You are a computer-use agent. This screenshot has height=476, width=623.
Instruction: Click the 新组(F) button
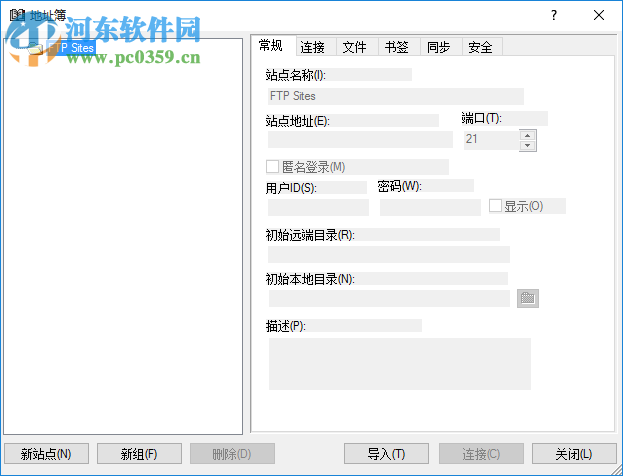pos(139,453)
